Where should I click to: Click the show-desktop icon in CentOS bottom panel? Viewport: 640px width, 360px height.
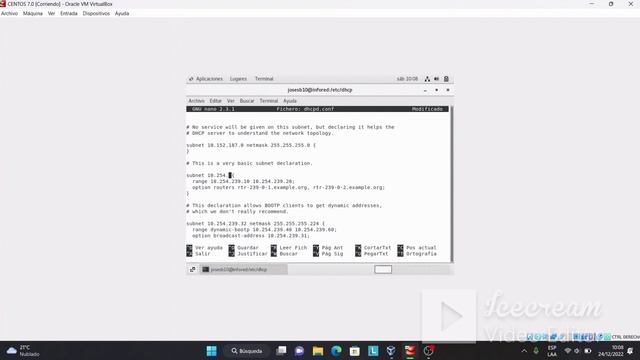tap(193, 269)
